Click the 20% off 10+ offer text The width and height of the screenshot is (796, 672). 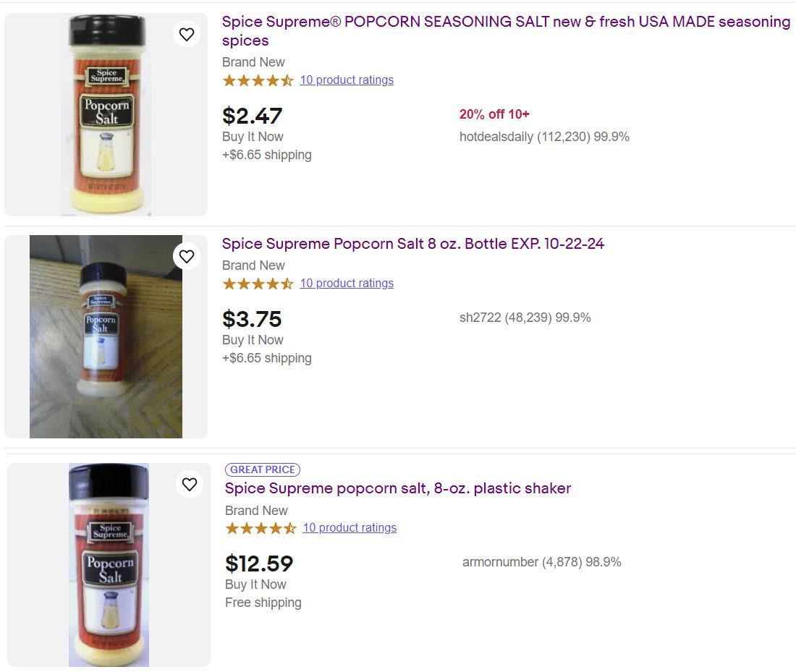pos(494,114)
